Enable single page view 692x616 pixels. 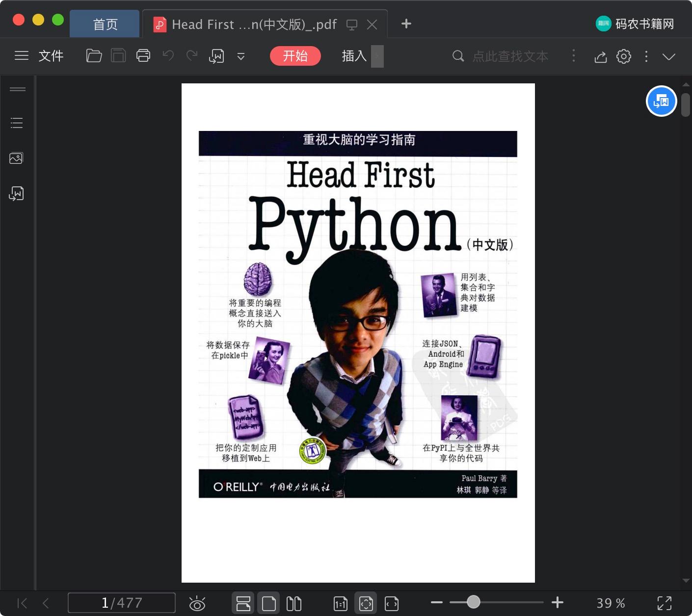pos(269,603)
